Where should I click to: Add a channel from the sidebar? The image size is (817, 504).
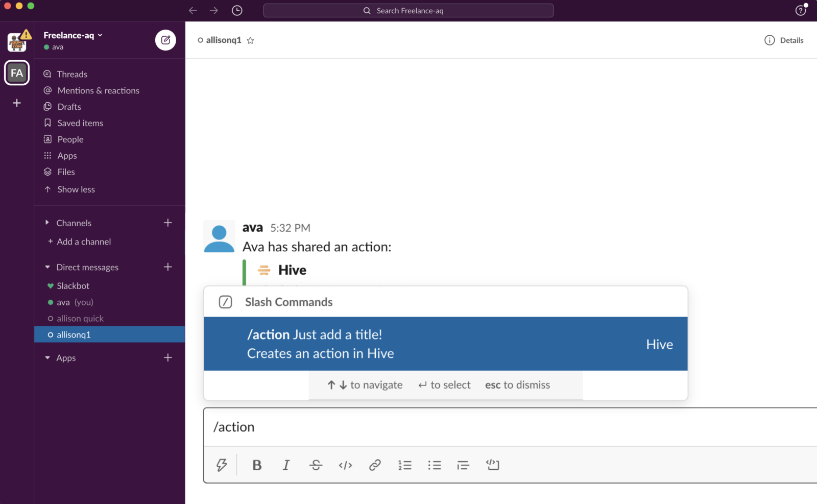(83, 241)
